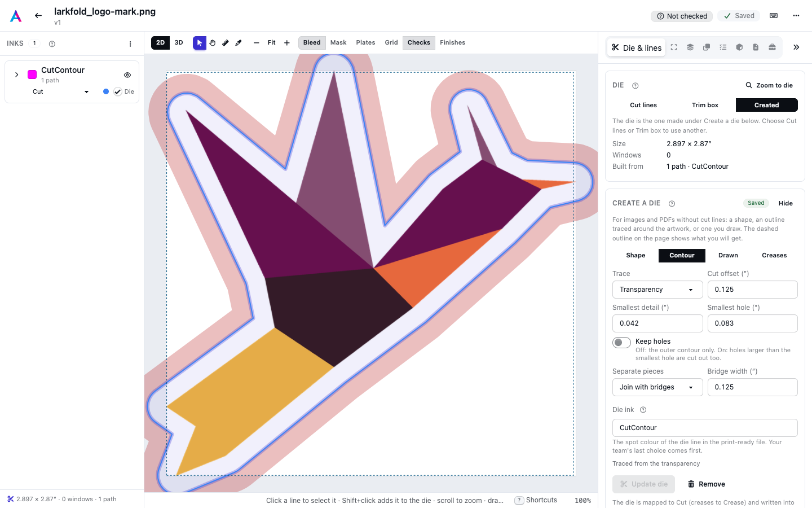Show help for the Die section
This screenshot has width=812, height=508.
pos(636,86)
